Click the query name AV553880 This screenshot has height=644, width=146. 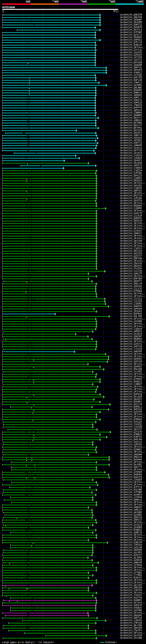(8, 7)
